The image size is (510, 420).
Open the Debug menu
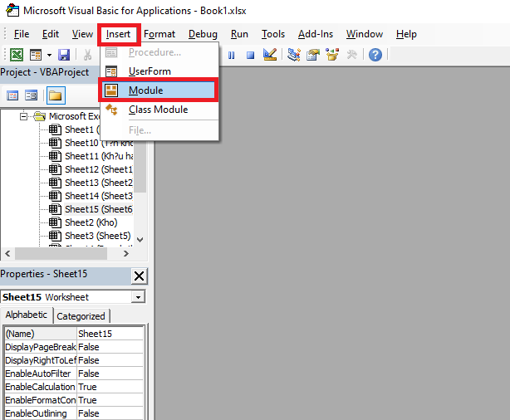[x=203, y=34]
